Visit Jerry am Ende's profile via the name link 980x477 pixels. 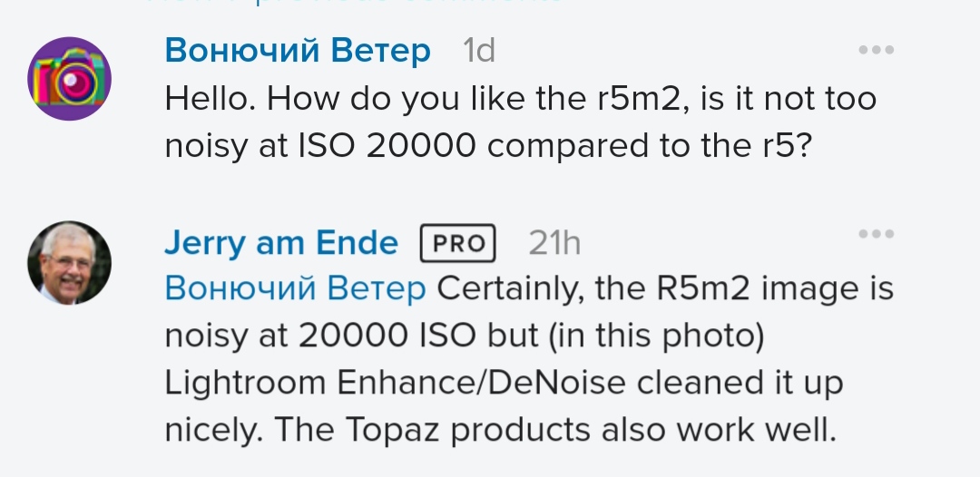click(x=281, y=243)
